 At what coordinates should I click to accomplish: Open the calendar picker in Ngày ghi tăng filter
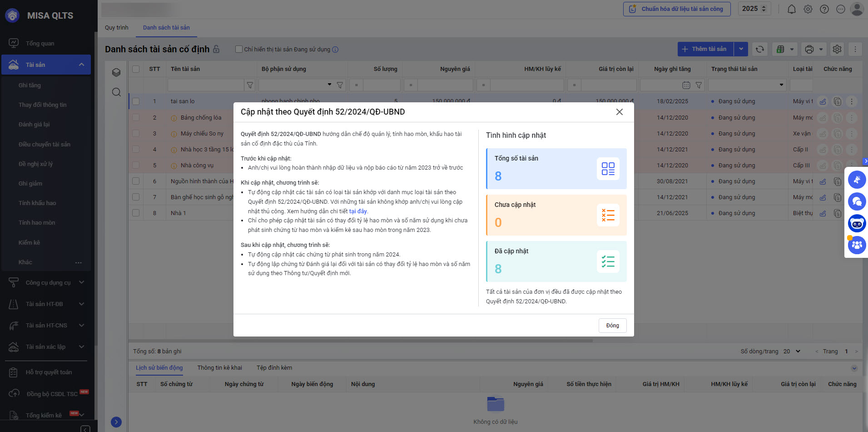686,85
